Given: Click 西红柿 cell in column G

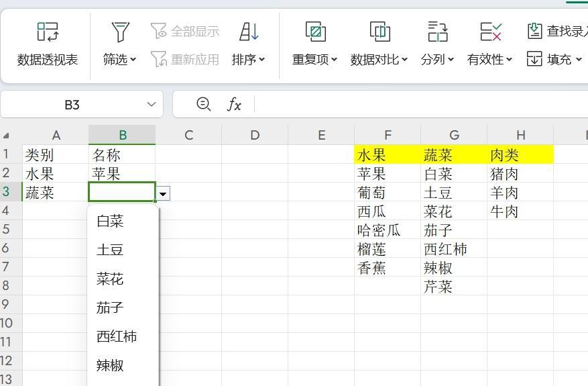Looking at the screenshot, I should 454,248.
